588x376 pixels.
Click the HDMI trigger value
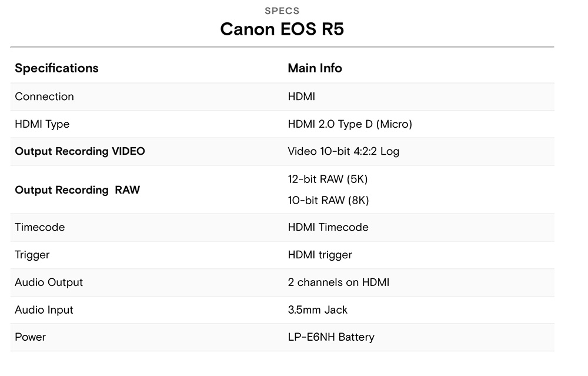tap(320, 255)
